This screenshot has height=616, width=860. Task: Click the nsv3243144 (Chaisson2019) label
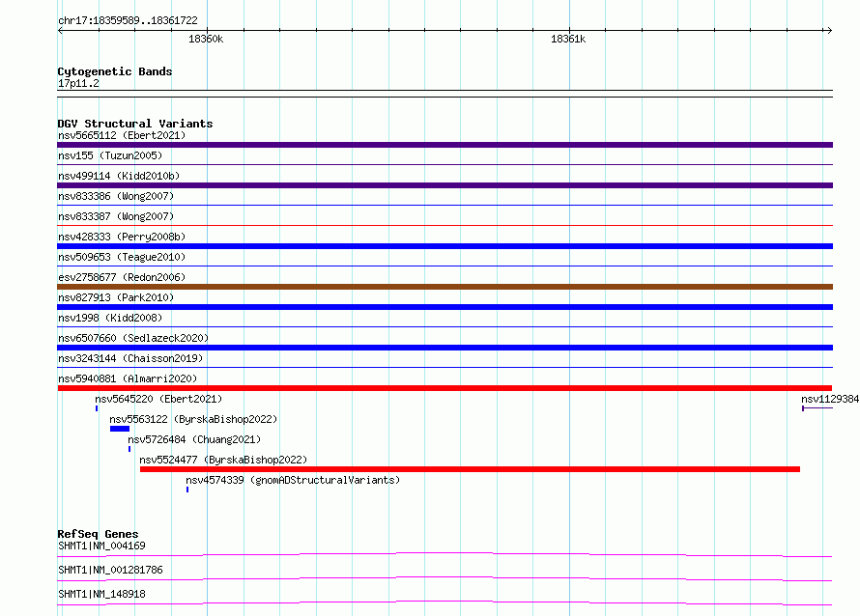(130, 358)
